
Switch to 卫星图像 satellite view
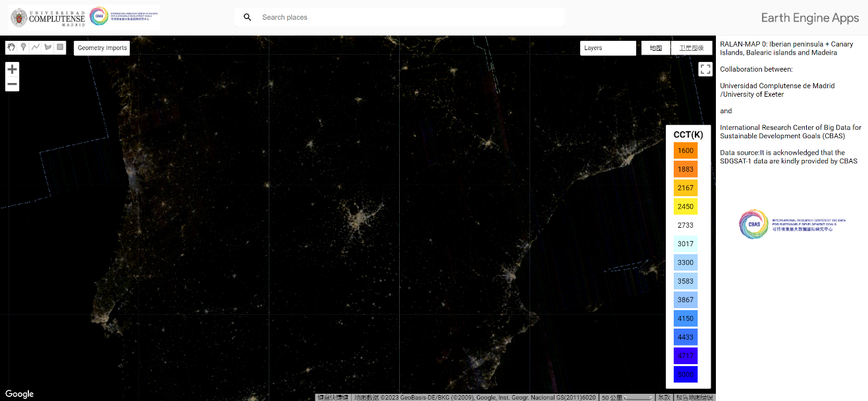[x=692, y=48]
